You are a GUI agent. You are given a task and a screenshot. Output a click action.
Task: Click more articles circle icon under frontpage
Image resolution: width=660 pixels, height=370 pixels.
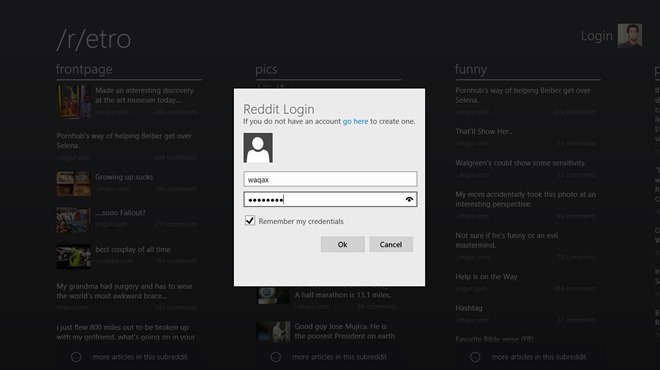76,357
